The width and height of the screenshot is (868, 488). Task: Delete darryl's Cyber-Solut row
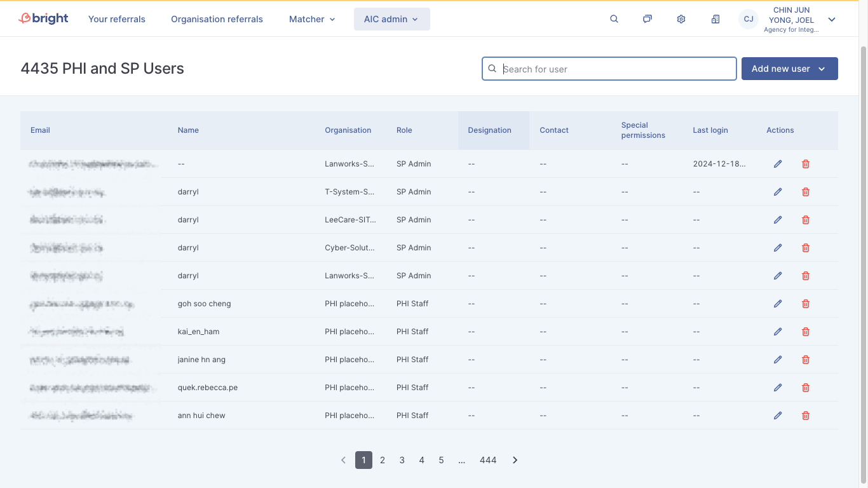[x=806, y=248]
